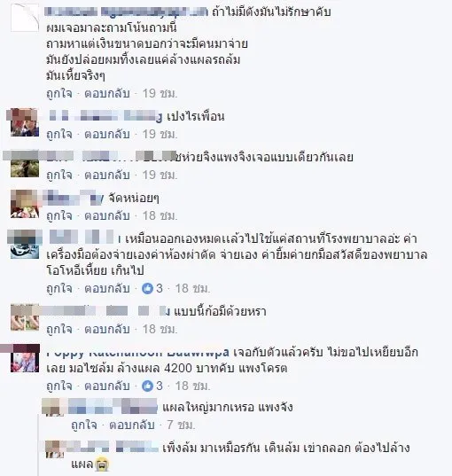Click ตอบกลับ under the 'แบบนี้ก้อมีด้วยหรา' comment
The width and height of the screenshot is (452, 476).
(107, 329)
